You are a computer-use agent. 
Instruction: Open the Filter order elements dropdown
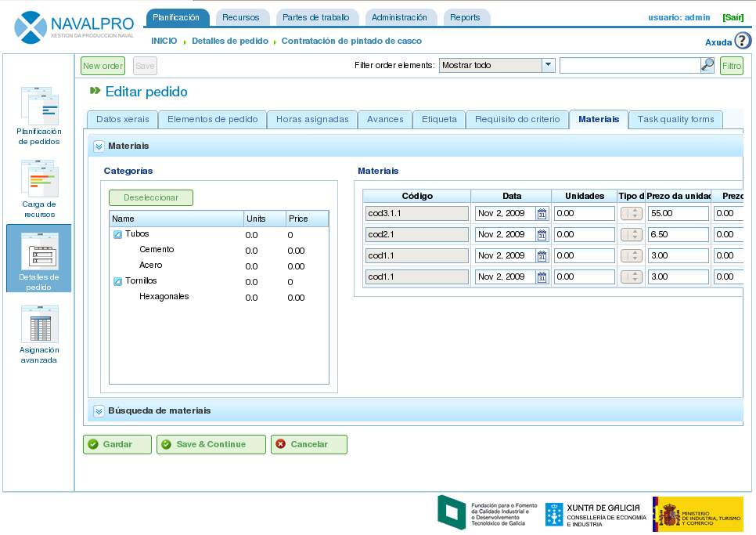pos(548,66)
